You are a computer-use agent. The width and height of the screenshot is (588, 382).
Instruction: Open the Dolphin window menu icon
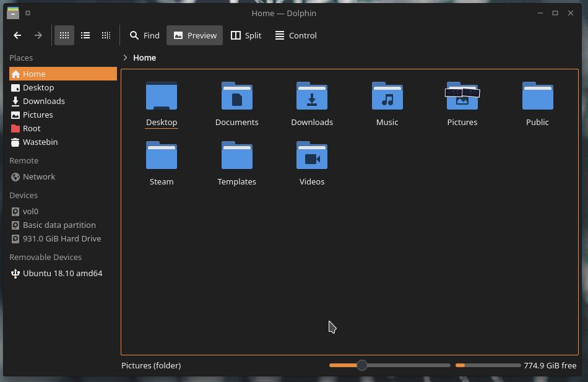13,13
